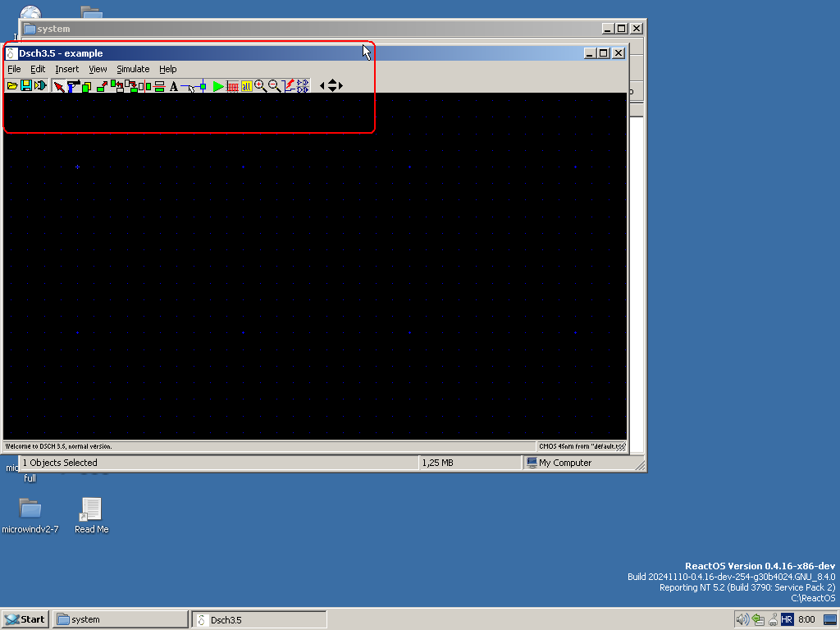Select the add connection node tool
Viewport: 840px width, 630px height.
coord(203,85)
